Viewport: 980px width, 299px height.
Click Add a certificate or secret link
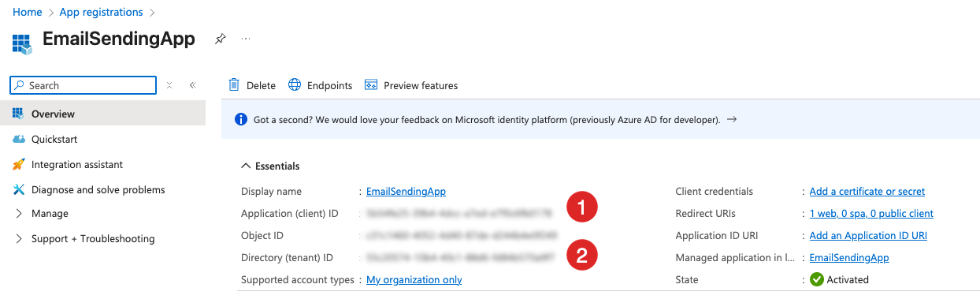(x=867, y=192)
